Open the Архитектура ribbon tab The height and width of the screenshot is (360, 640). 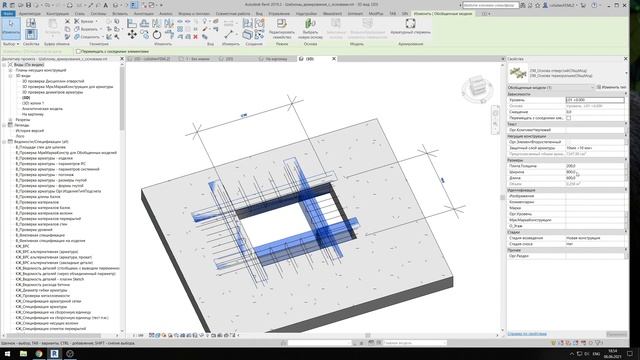(x=30, y=13)
